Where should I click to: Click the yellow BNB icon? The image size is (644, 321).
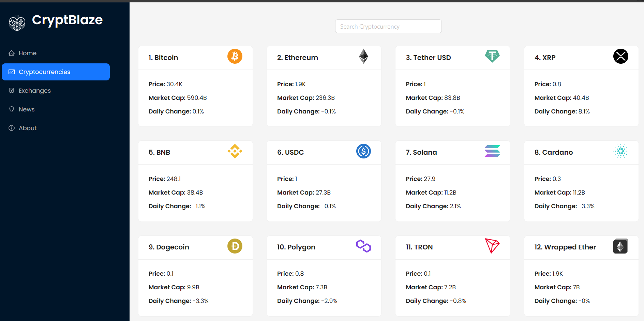(235, 151)
